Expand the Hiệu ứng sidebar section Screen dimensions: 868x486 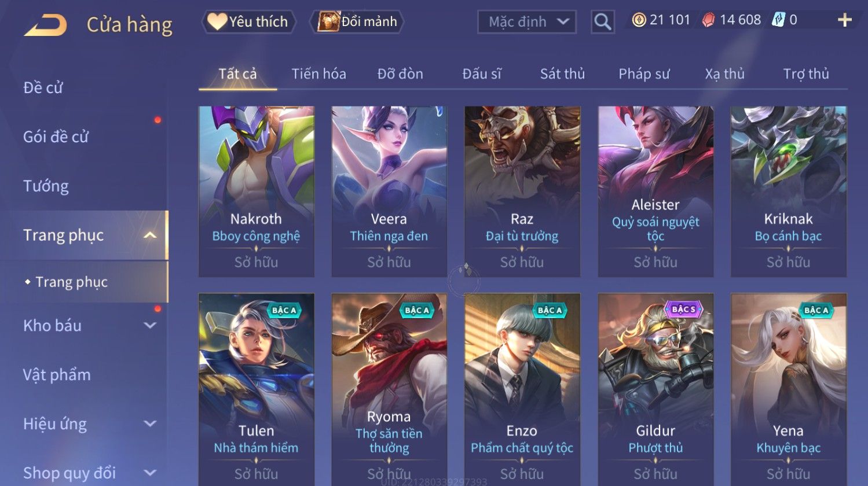[x=150, y=424]
